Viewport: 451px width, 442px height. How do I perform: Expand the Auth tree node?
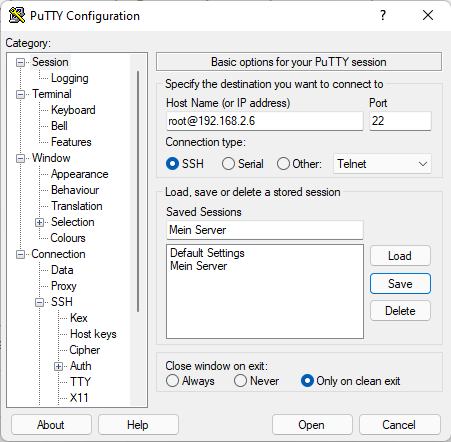click(x=59, y=367)
